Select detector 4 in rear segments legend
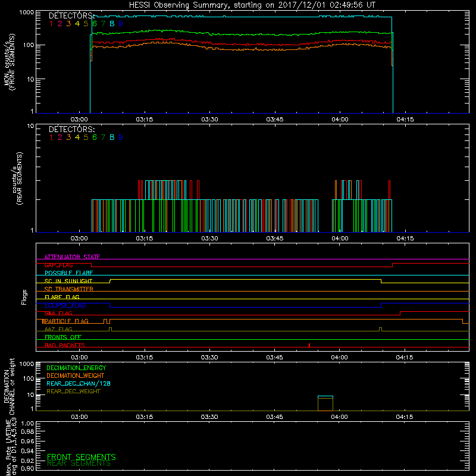The height and width of the screenshot is (476, 476). [77, 137]
